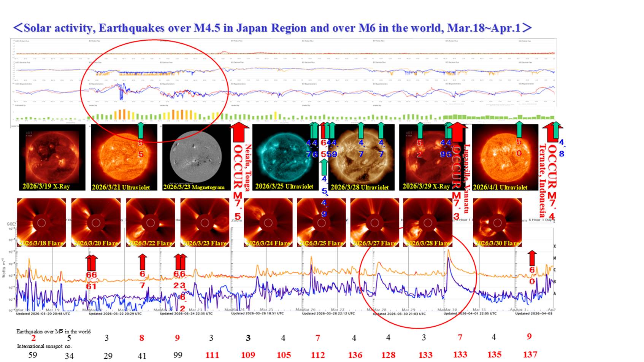
Task: Click the green arrow above the 5.0 label
Action: [x=519, y=129]
